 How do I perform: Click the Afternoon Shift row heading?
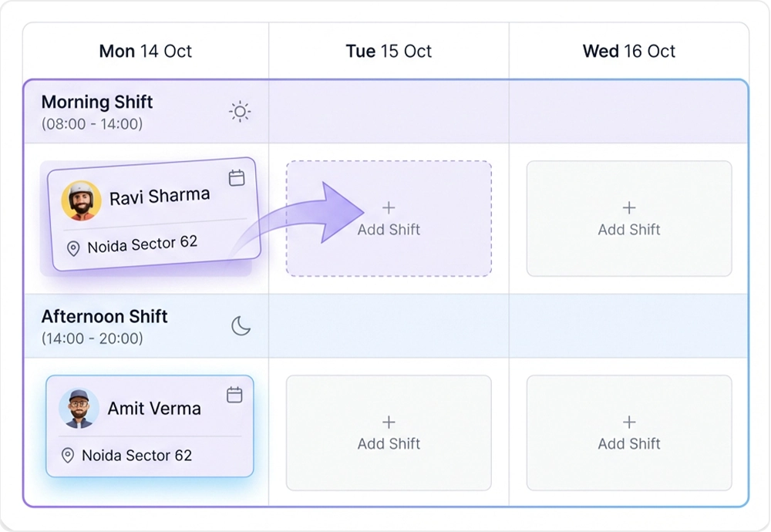[104, 317]
